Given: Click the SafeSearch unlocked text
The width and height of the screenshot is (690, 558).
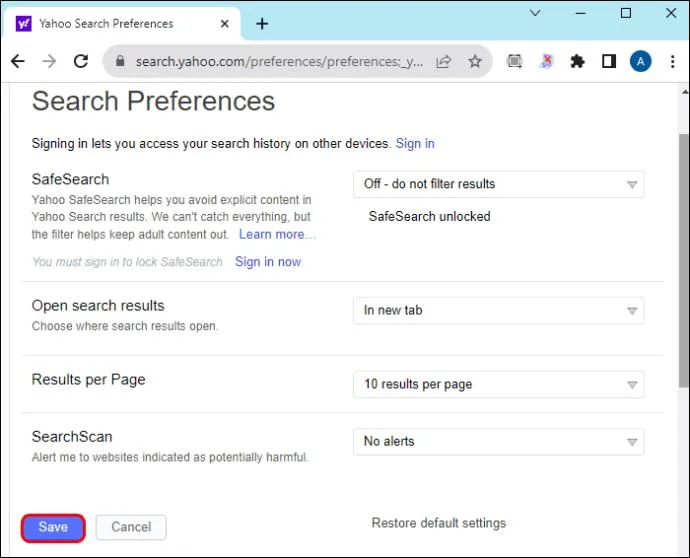Looking at the screenshot, I should pyautogui.click(x=429, y=217).
